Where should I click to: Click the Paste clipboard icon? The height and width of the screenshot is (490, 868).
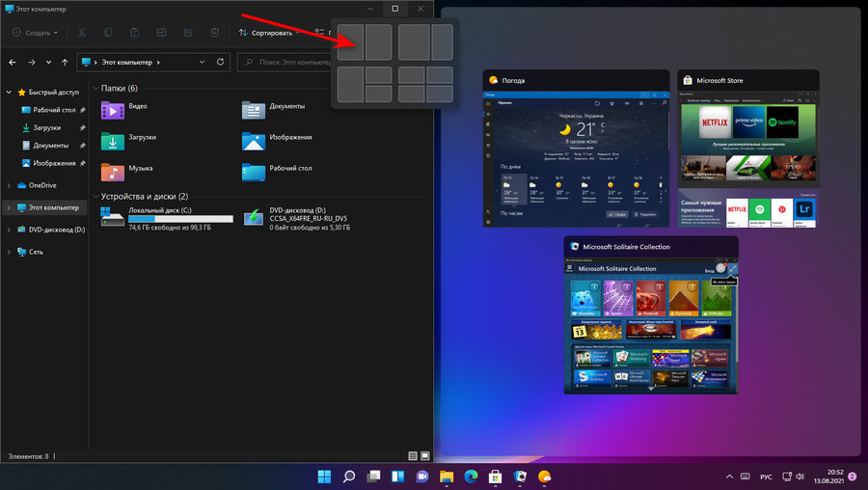coord(134,33)
